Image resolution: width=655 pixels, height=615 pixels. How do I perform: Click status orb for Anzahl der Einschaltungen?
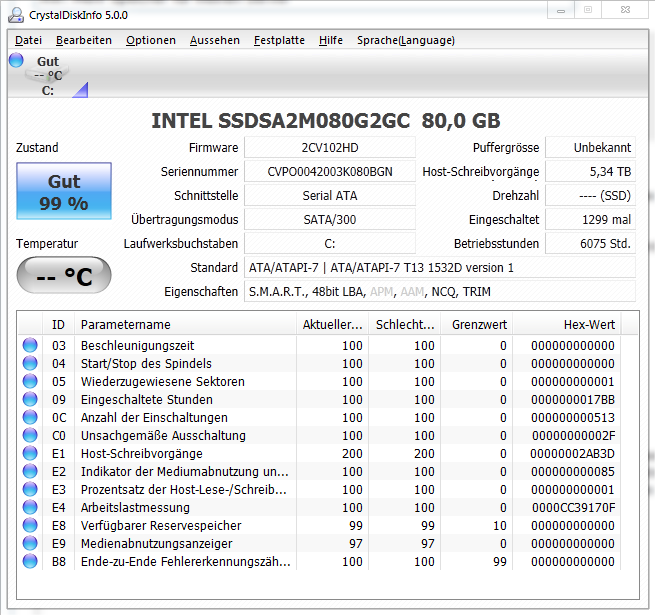point(30,417)
